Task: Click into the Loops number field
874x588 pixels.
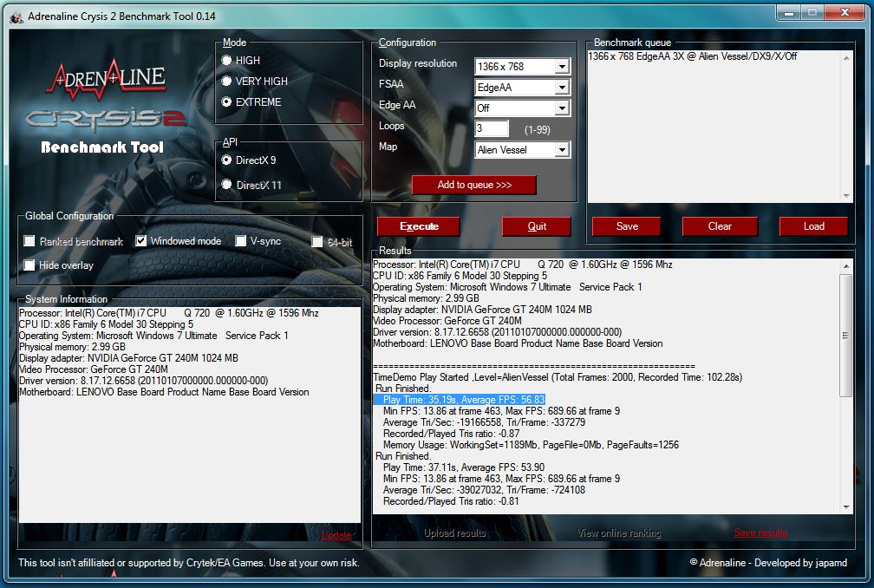Action: [492, 128]
